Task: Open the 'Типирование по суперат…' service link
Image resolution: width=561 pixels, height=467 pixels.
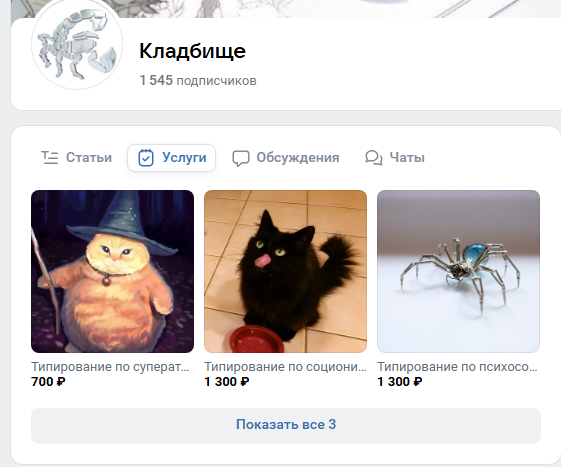Action: tap(110, 367)
